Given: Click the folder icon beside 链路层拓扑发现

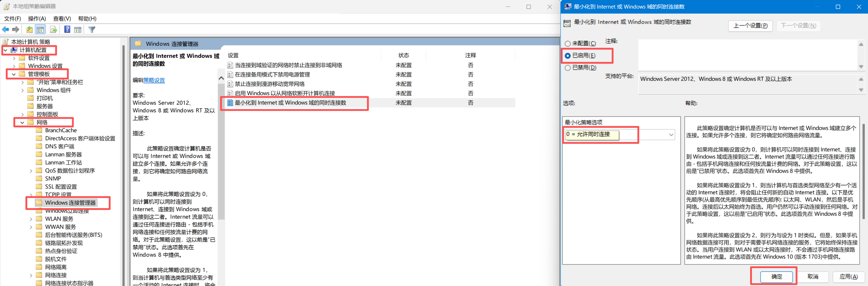Looking at the screenshot, I should click(x=39, y=243).
